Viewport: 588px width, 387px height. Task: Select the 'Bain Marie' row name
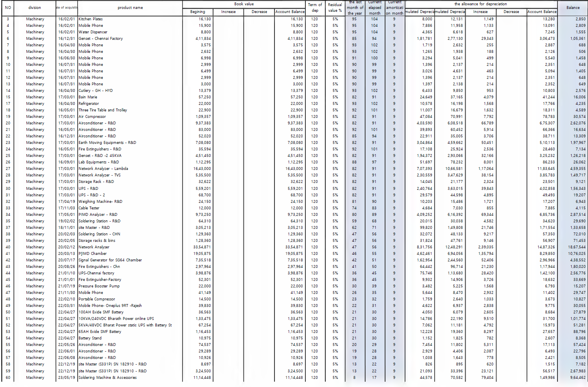coord(88,97)
